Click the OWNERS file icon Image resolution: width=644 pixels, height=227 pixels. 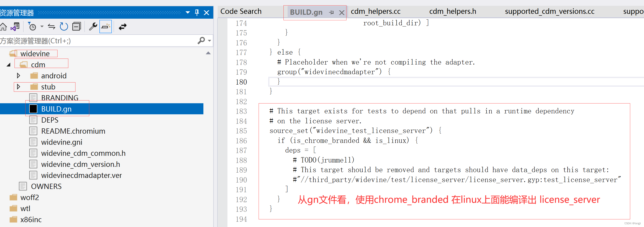click(x=23, y=186)
